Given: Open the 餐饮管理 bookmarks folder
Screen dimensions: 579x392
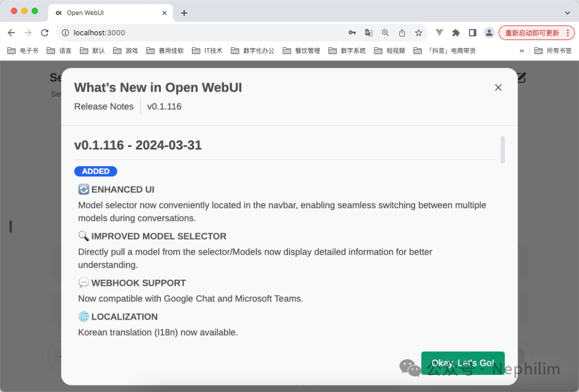Looking at the screenshot, I should (301, 50).
